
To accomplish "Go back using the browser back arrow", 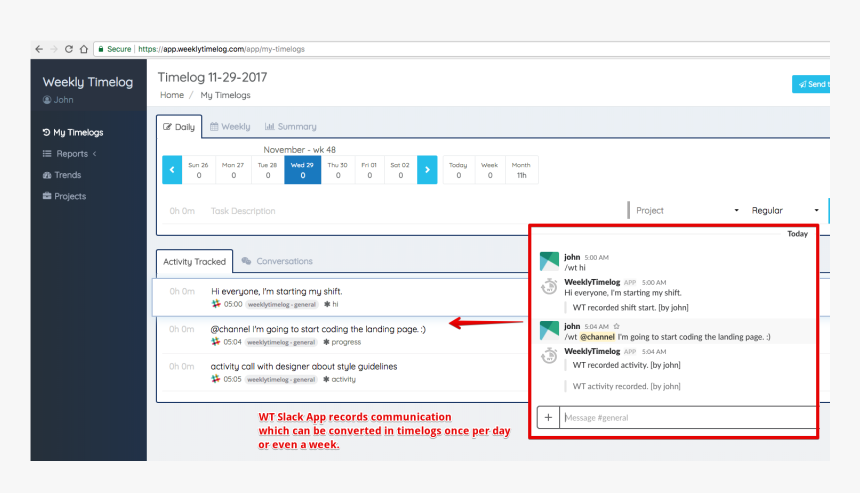I will click(x=39, y=49).
